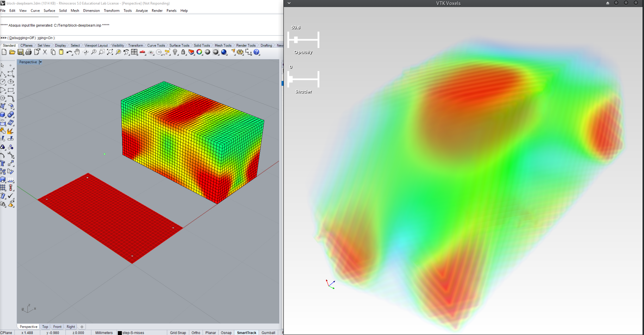Open the Help question mark icon
The image size is (644, 335).
256,52
